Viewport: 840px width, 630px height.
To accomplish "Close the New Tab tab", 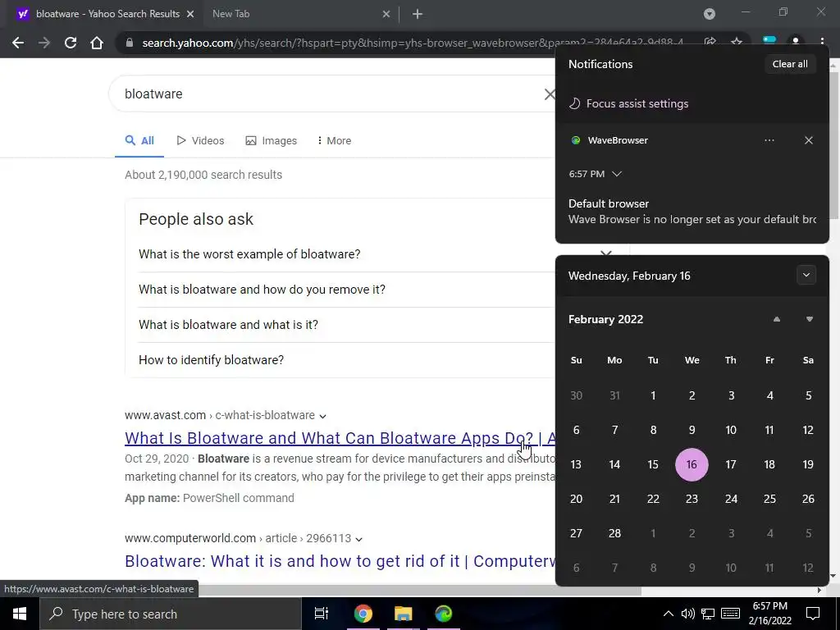I will pyautogui.click(x=386, y=15).
